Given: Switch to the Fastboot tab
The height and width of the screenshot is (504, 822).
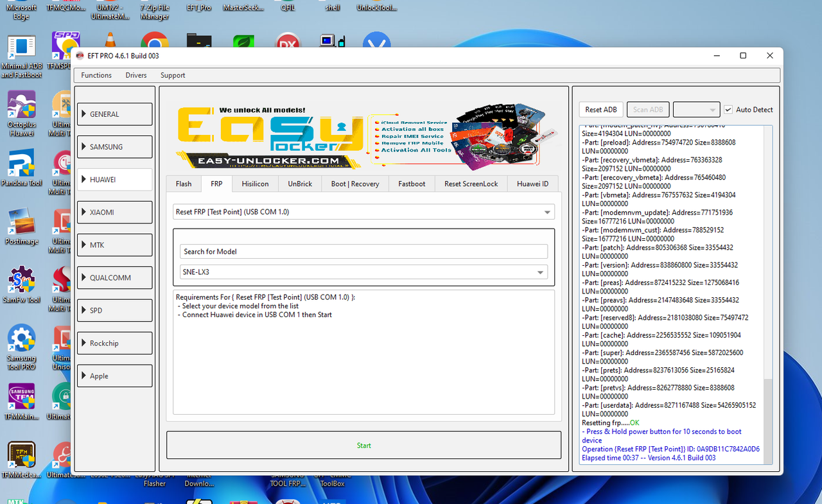Looking at the screenshot, I should [x=412, y=184].
